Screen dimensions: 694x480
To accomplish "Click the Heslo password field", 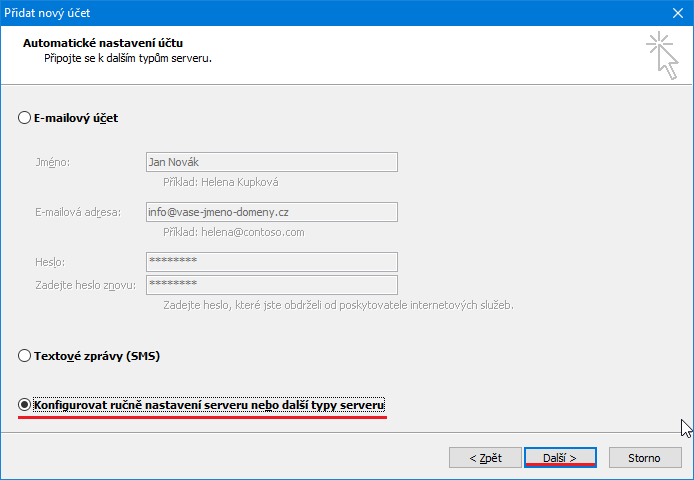I will [271, 261].
